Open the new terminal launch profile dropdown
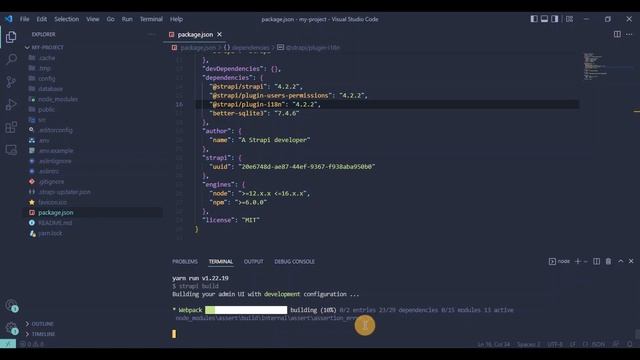Viewport: 640px width, 360px height. coord(585,261)
